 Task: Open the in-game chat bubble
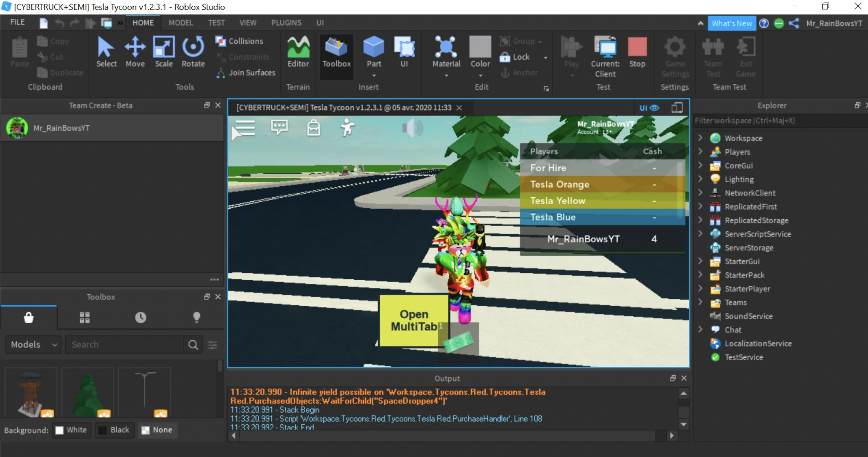pyautogui.click(x=279, y=127)
